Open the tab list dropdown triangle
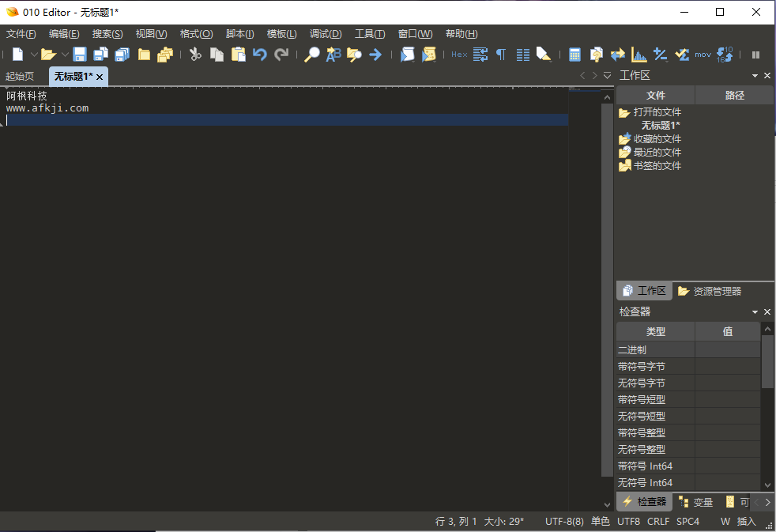Screen dimensions: 776x532 tap(607, 75)
